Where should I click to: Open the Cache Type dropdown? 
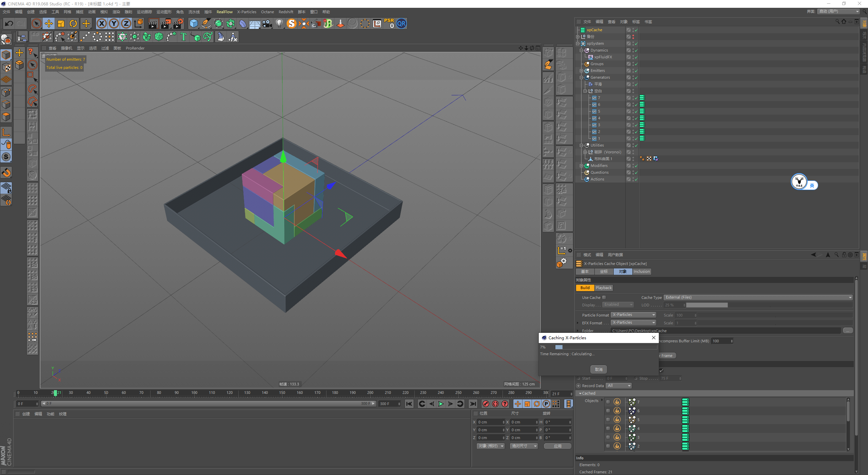(x=758, y=298)
